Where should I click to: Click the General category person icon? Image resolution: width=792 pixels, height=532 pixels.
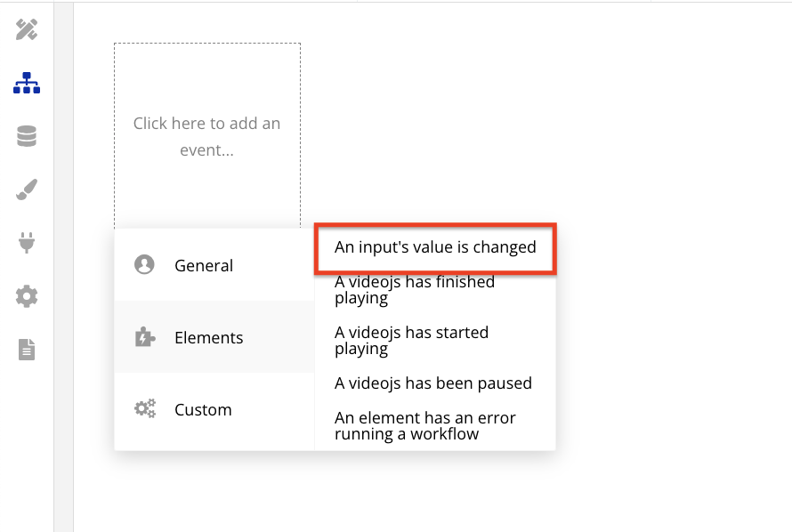144,264
